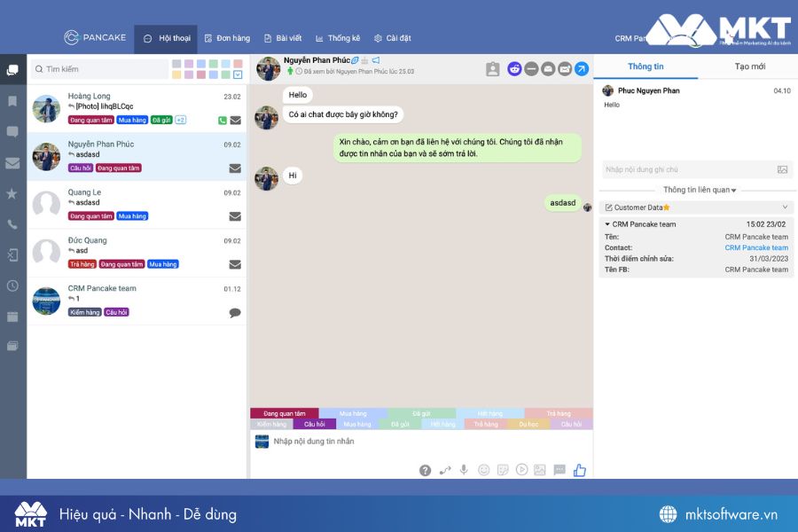The width and height of the screenshot is (798, 532).
Task: Open quick reply chat bubble icon
Action: pyautogui.click(x=559, y=469)
